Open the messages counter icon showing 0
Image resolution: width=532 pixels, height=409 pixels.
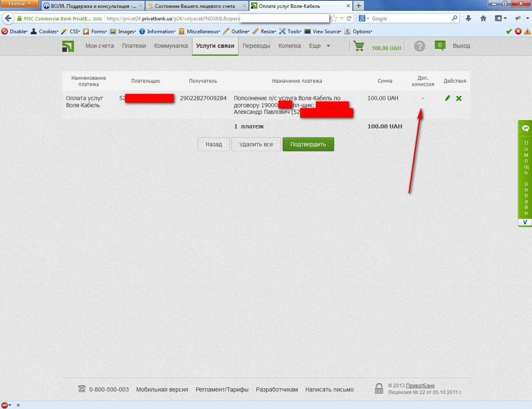pyautogui.click(x=440, y=45)
